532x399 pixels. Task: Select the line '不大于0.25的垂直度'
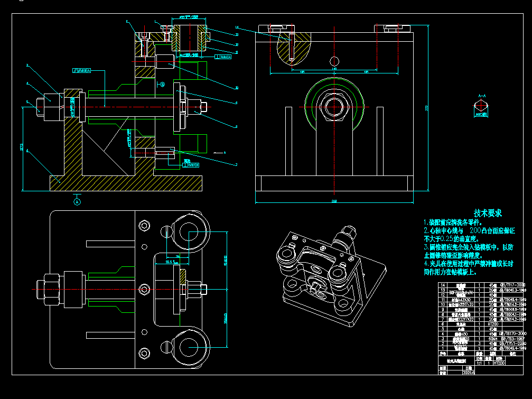(x=451, y=239)
